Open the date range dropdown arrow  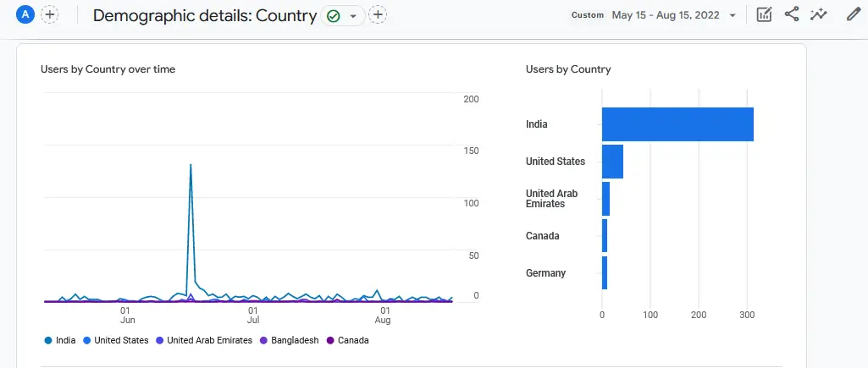click(x=733, y=15)
